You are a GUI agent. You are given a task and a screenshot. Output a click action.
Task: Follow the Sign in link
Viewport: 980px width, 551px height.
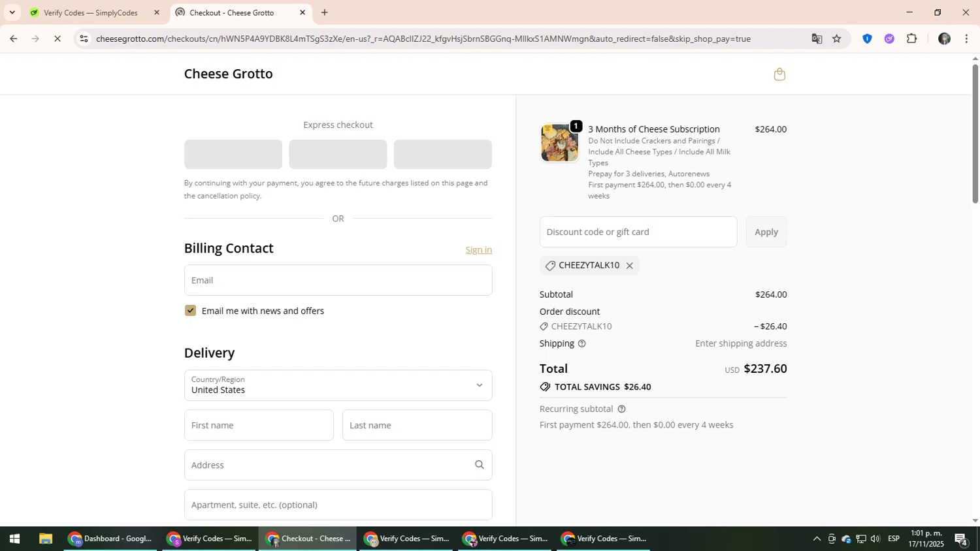point(478,250)
